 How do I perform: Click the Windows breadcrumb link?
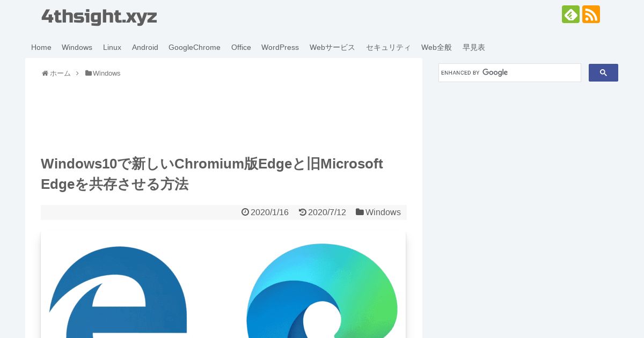click(x=106, y=74)
